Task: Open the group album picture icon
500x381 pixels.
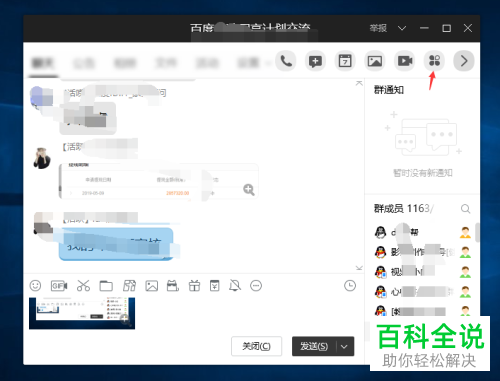Action: click(375, 61)
